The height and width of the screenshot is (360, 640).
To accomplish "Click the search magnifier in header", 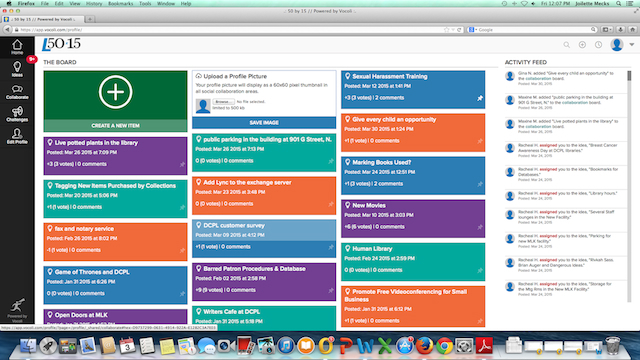I will pyautogui.click(x=567, y=45).
